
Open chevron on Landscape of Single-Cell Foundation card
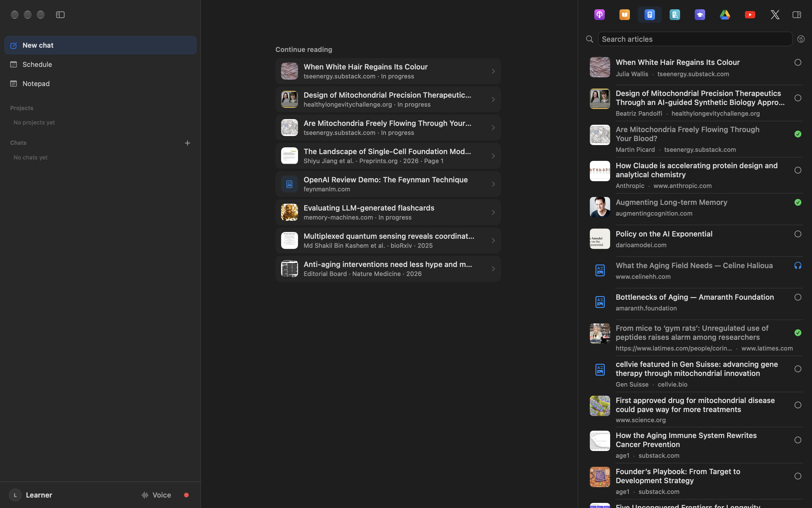tap(493, 156)
